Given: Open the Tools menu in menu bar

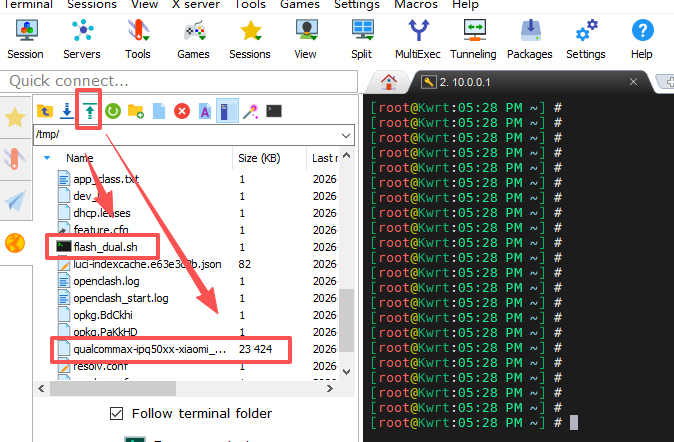Looking at the screenshot, I should 251,4.
